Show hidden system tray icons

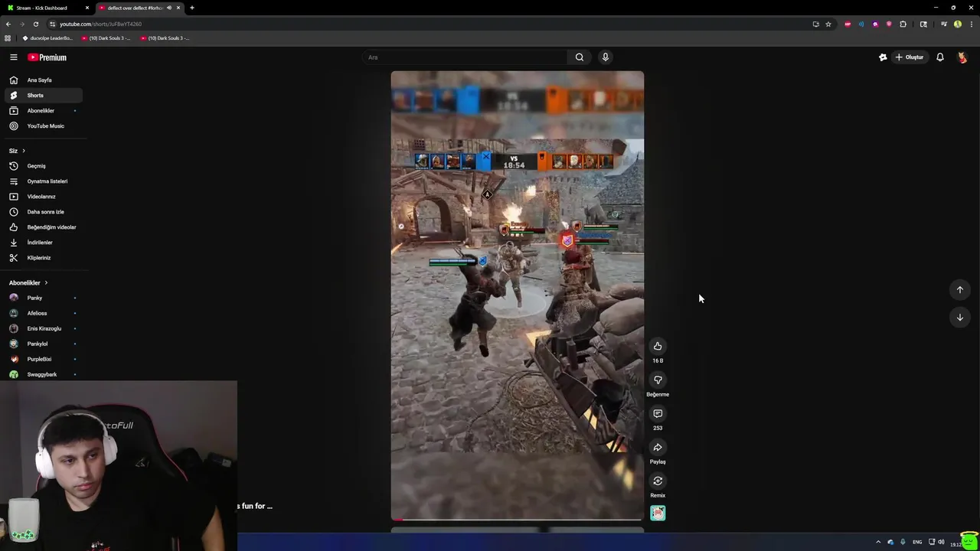point(878,542)
